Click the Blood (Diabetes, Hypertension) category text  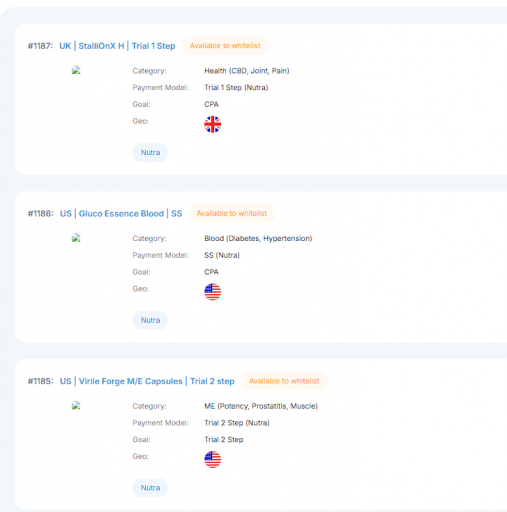pyautogui.click(x=258, y=238)
